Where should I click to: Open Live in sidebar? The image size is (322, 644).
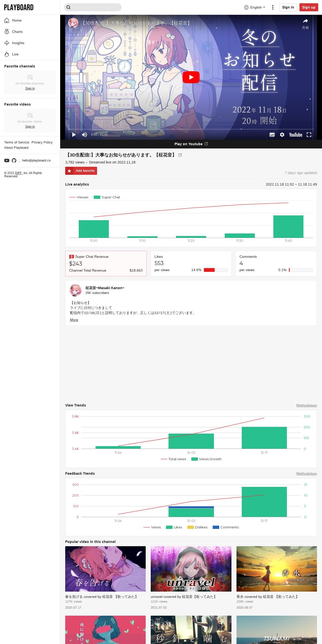pos(30,54)
